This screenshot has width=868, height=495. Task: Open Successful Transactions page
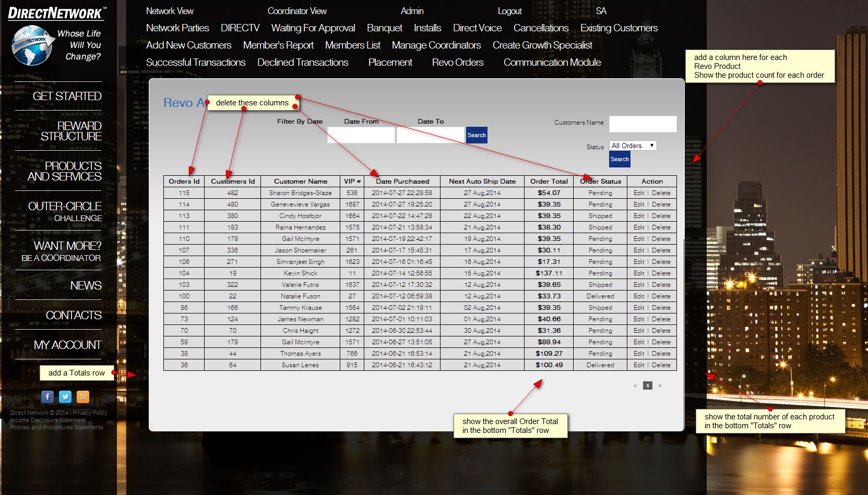click(196, 63)
